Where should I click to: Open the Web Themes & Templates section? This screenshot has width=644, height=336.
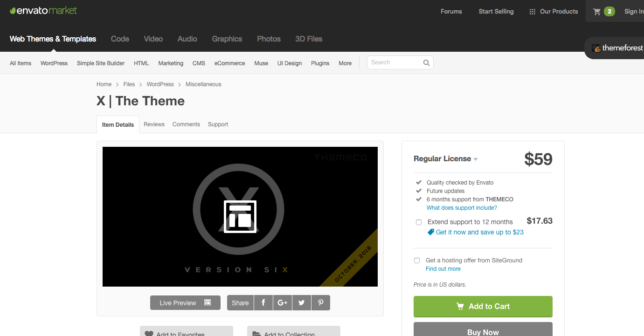pos(53,39)
